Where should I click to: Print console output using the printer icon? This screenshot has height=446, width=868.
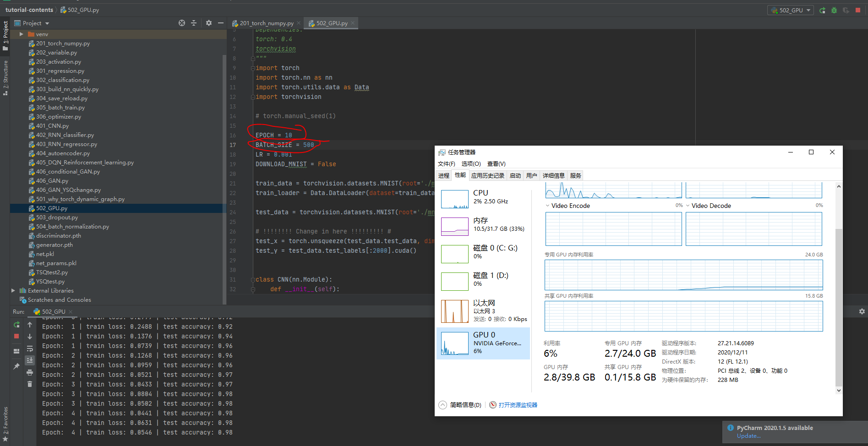tap(30, 372)
